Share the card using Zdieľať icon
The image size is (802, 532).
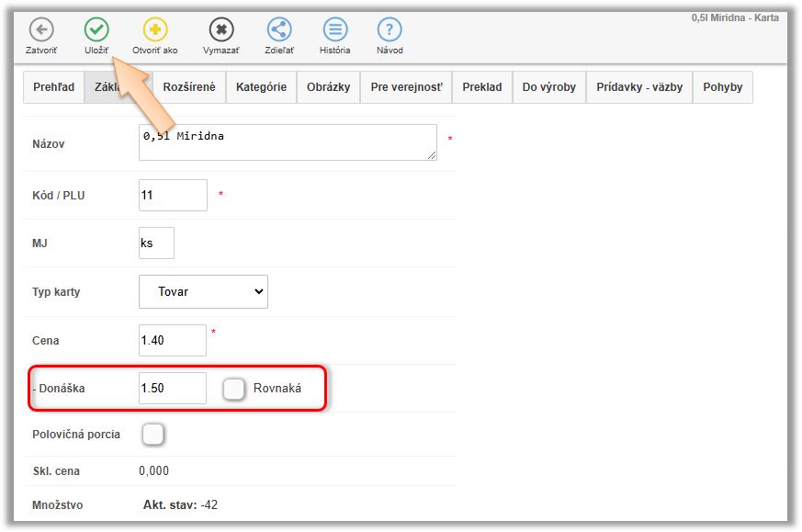[x=279, y=30]
